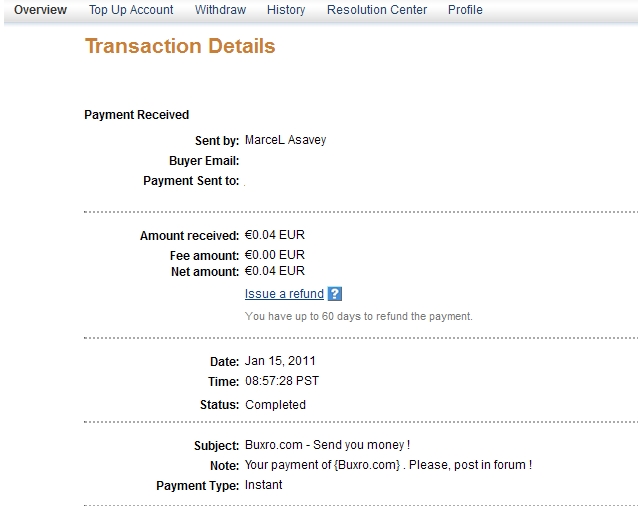This screenshot has width=638, height=506.
Task: Click the Payment Received heading
Action: [x=137, y=115]
